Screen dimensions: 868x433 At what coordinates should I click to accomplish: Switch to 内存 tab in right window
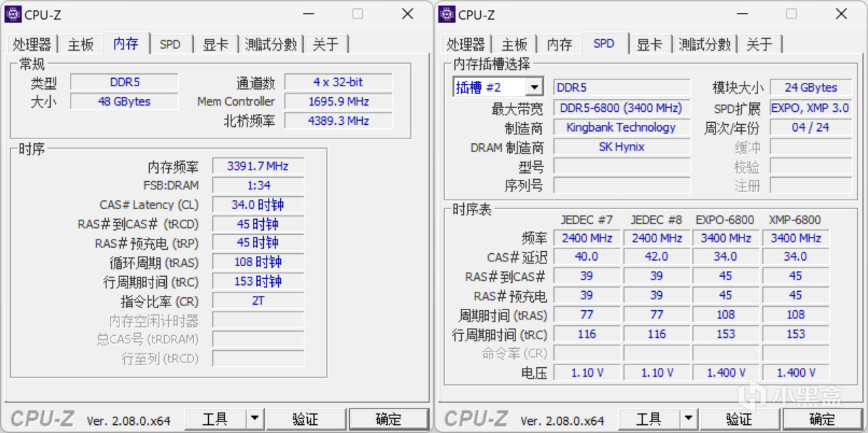(559, 44)
